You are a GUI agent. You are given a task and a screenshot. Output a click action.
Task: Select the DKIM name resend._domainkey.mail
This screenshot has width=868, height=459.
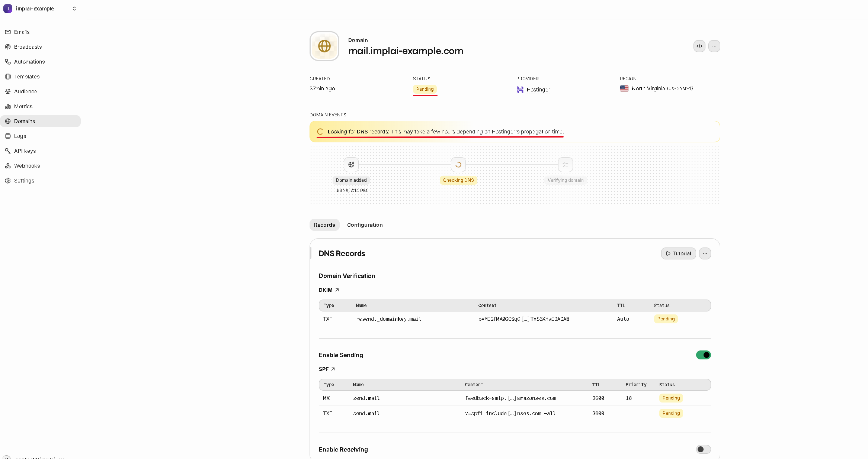(389, 319)
